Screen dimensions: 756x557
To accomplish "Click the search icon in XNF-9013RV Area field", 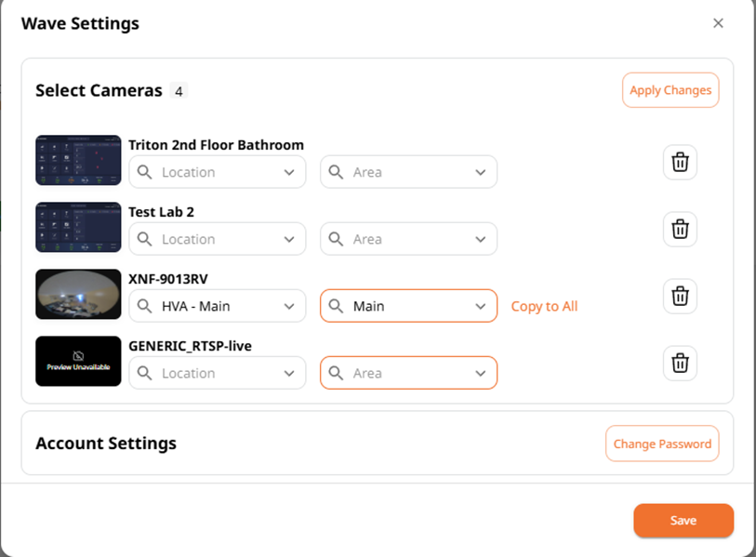I will (336, 306).
